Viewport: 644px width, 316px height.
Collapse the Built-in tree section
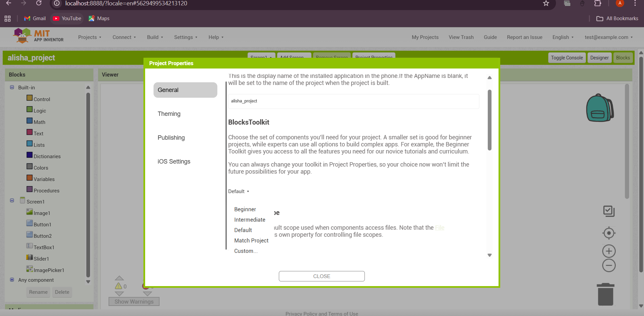(x=12, y=87)
